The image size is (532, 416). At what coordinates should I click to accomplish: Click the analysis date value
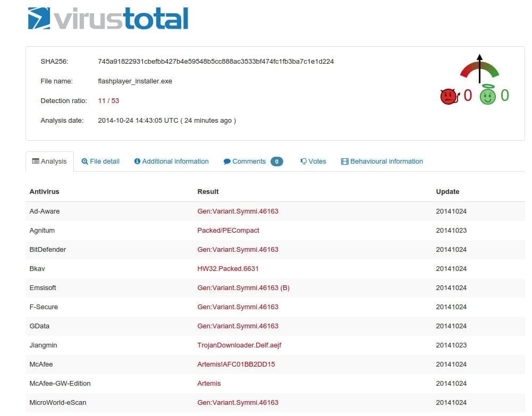point(167,121)
